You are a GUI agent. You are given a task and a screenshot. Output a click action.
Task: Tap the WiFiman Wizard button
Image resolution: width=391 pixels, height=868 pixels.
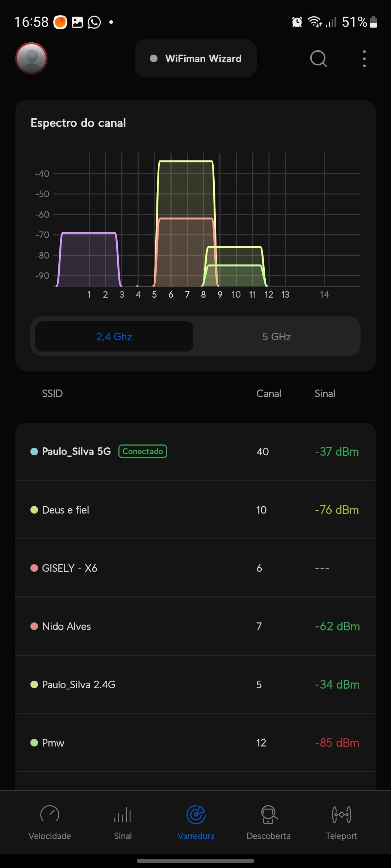195,59
